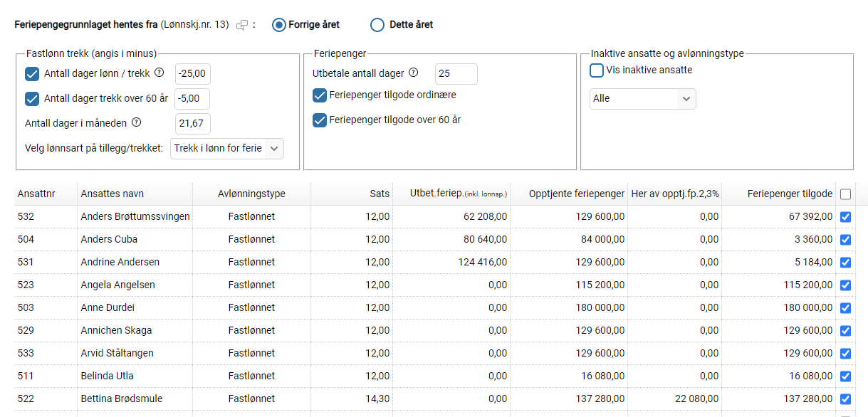This screenshot has width=868, height=417.
Task: Click the 80 640,00 utbetalt feriepenger cell
Action: pos(451,239)
